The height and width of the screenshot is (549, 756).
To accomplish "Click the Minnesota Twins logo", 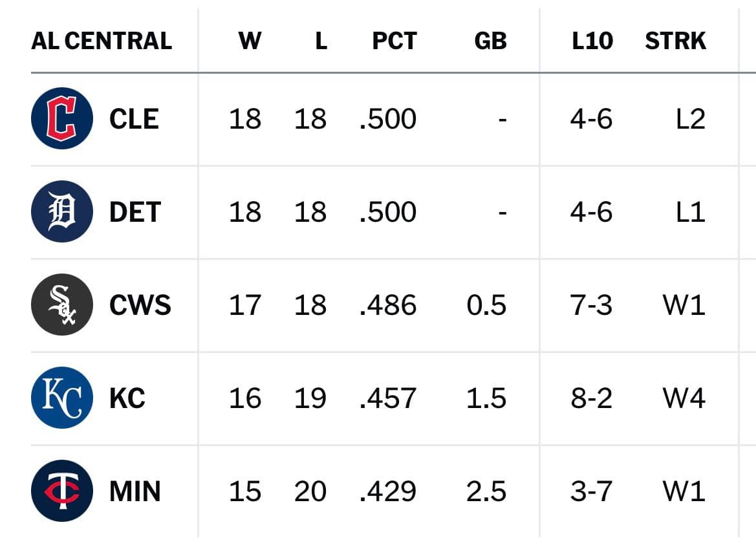I will [x=62, y=491].
